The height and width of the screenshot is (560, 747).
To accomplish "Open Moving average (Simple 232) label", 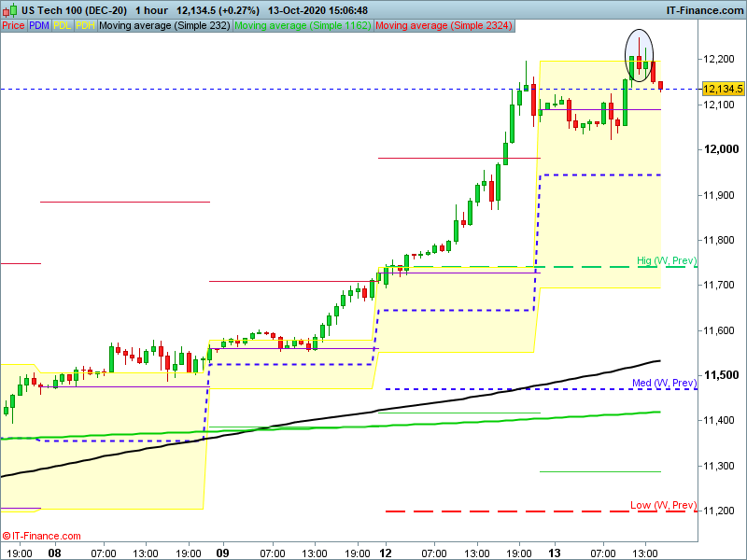I will (165, 26).
